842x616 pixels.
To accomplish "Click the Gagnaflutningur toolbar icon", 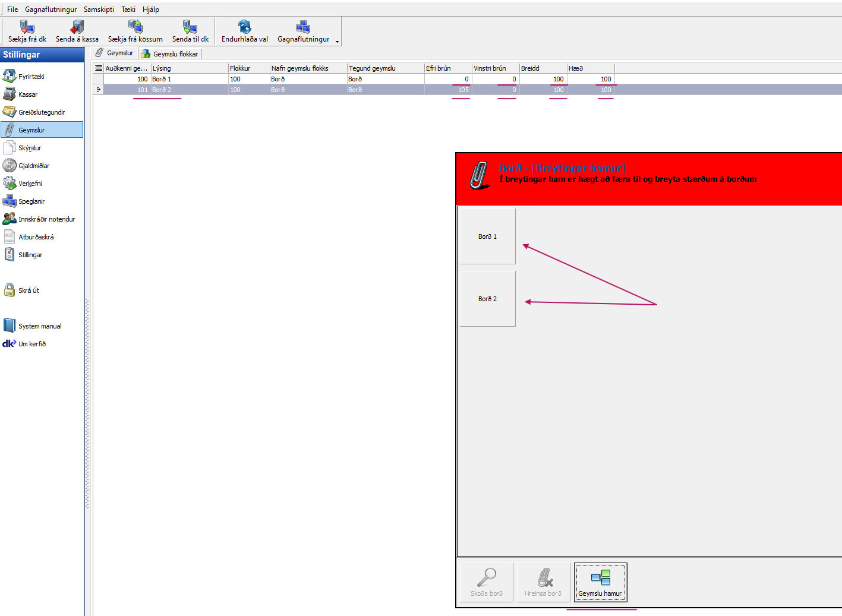I will point(303,27).
